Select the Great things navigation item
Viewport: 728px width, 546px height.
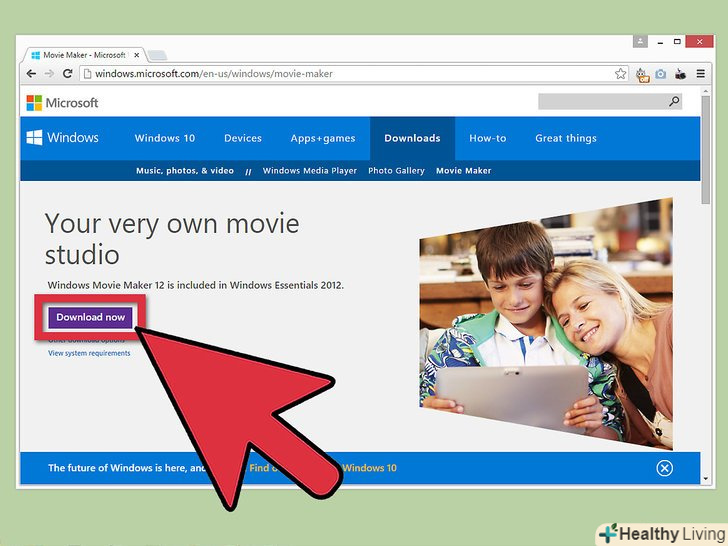point(566,138)
